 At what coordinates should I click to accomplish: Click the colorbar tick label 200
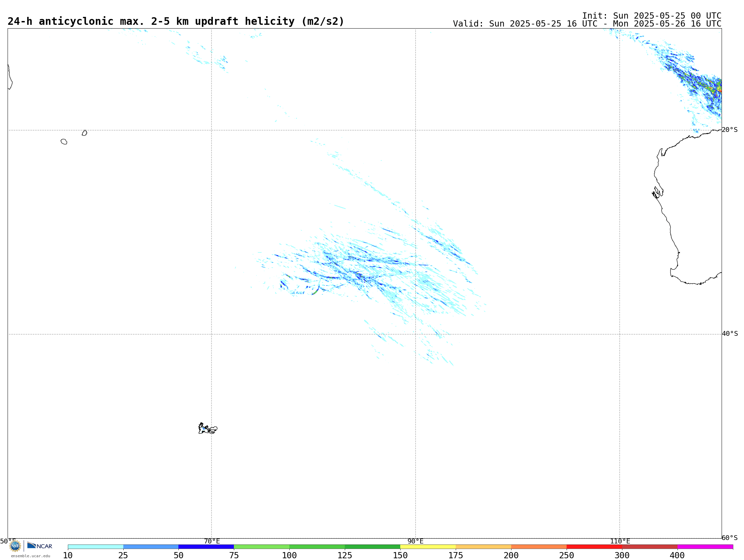click(511, 556)
